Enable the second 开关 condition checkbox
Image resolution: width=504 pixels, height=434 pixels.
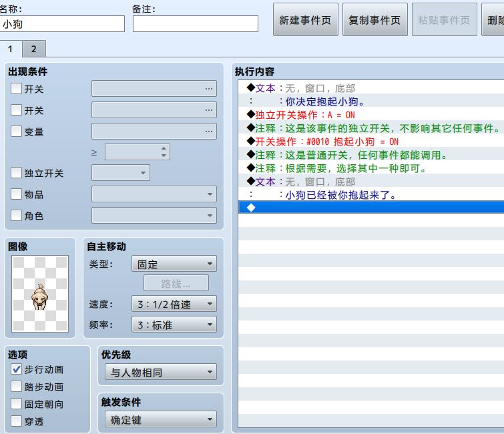[16, 110]
